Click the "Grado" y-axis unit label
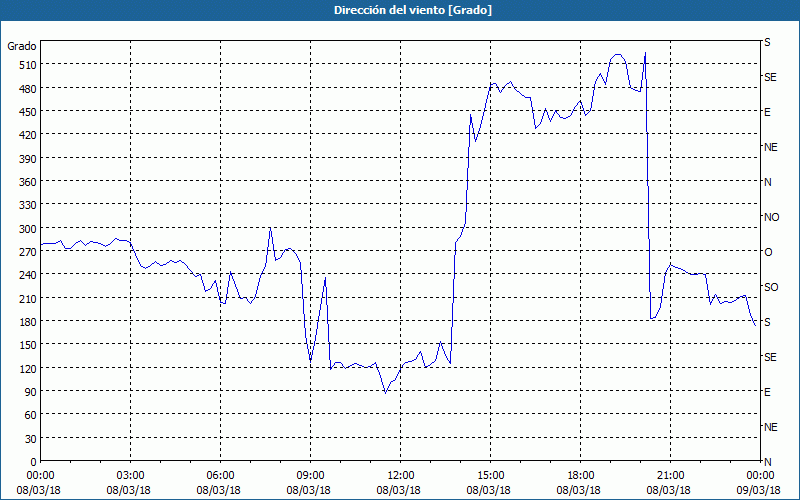The width and height of the screenshot is (800, 500). (22, 46)
